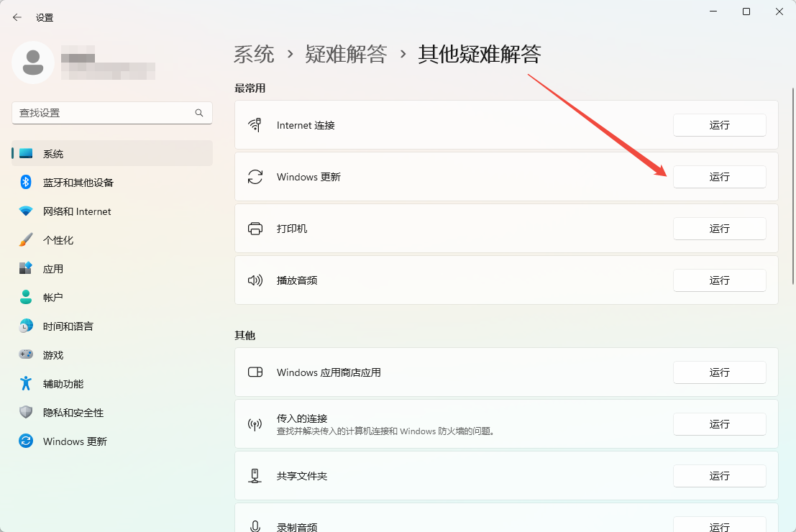Open 系统 in the sidebar
Screen dimensions: 796x532
pos(112,153)
